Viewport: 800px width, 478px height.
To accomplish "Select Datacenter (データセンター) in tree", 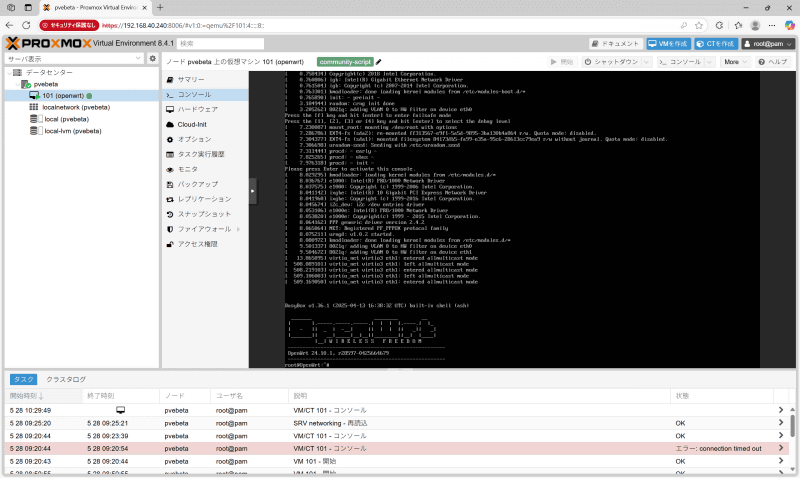I will pos(49,72).
